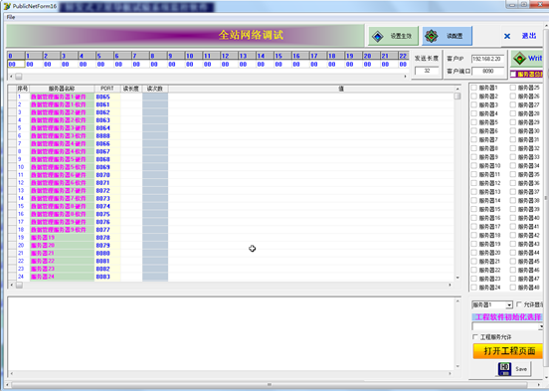Check the 服务器1 checkbox

click(x=473, y=88)
